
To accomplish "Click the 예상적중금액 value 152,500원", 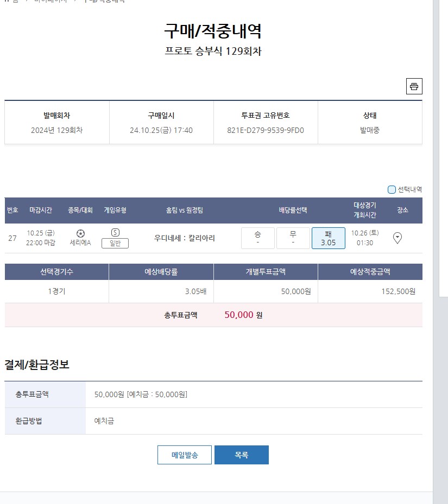I will pyautogui.click(x=398, y=291).
